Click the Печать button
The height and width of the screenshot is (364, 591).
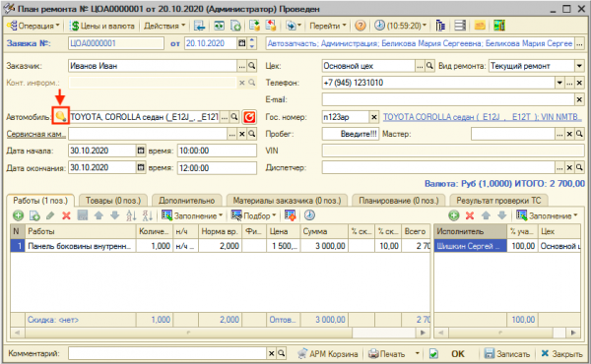386,354
